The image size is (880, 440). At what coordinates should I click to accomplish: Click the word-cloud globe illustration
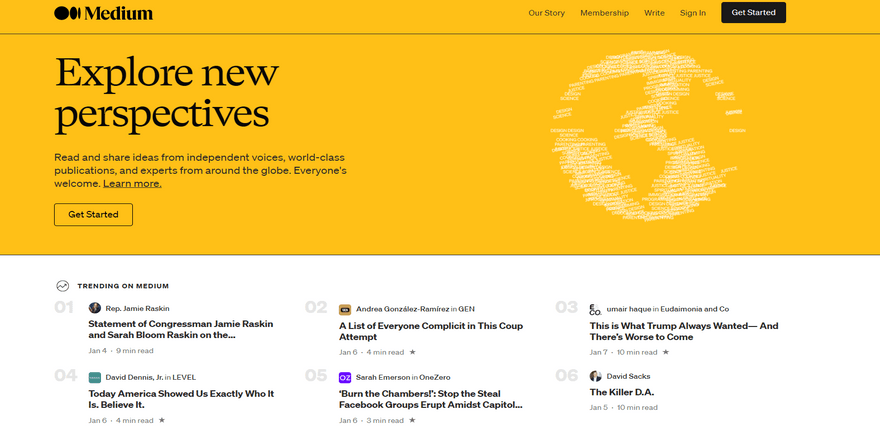pos(648,136)
